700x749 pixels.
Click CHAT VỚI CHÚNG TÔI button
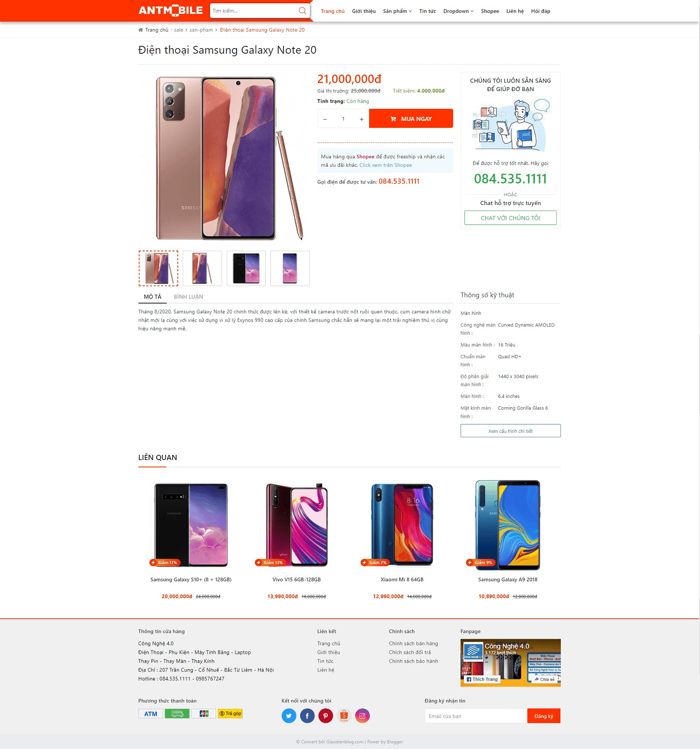tap(511, 218)
